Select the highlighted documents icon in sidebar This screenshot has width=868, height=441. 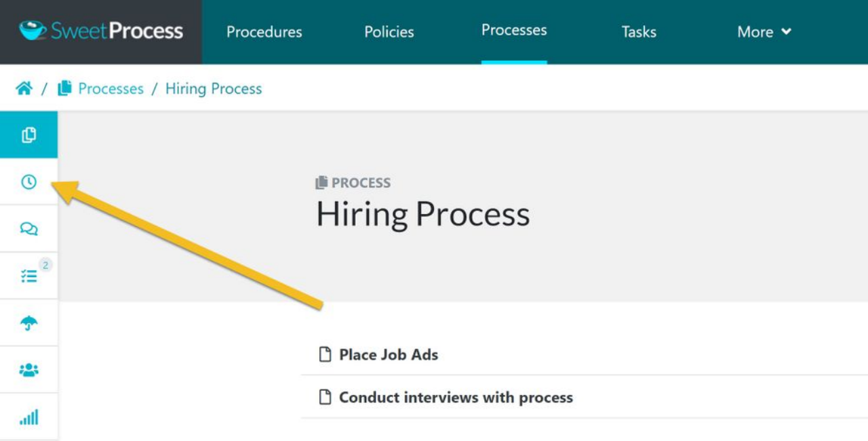[28, 134]
